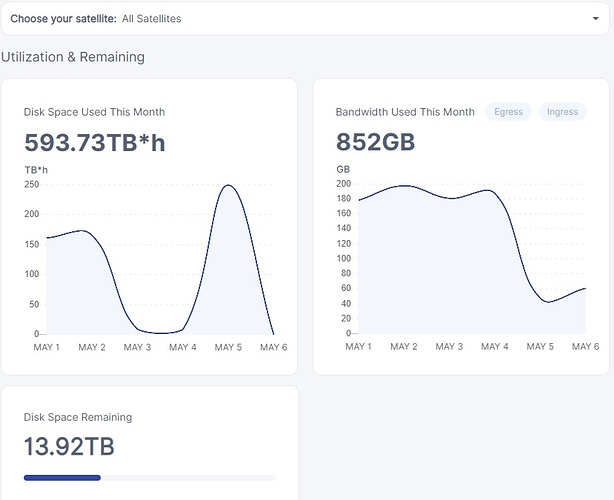Select the 593.73TB*h disk usage value

pos(94,143)
